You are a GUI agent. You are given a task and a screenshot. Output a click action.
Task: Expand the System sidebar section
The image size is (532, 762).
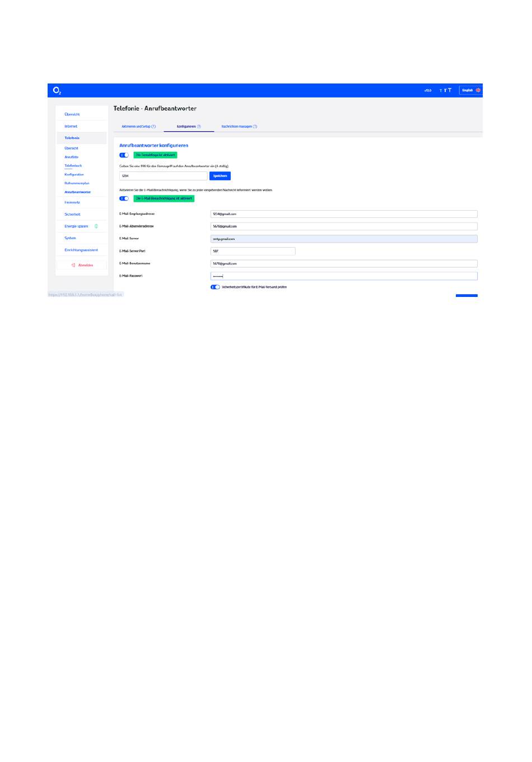pyautogui.click(x=70, y=238)
